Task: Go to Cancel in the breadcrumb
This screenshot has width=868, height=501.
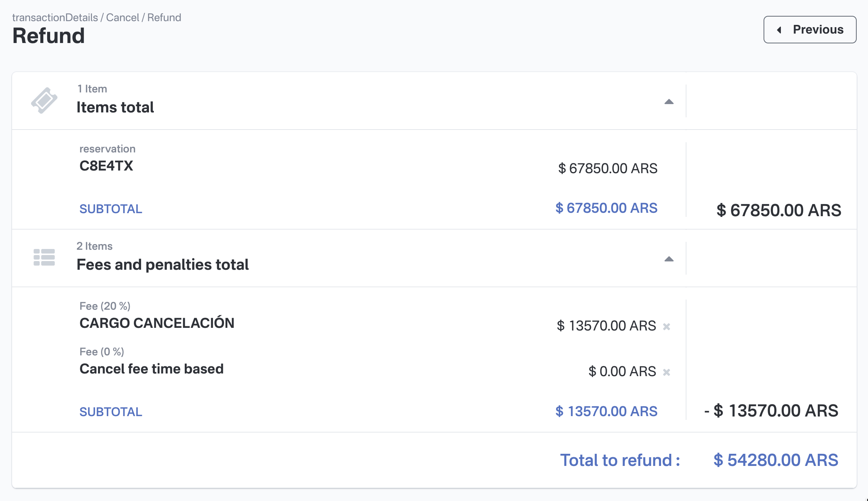Action: coord(123,17)
